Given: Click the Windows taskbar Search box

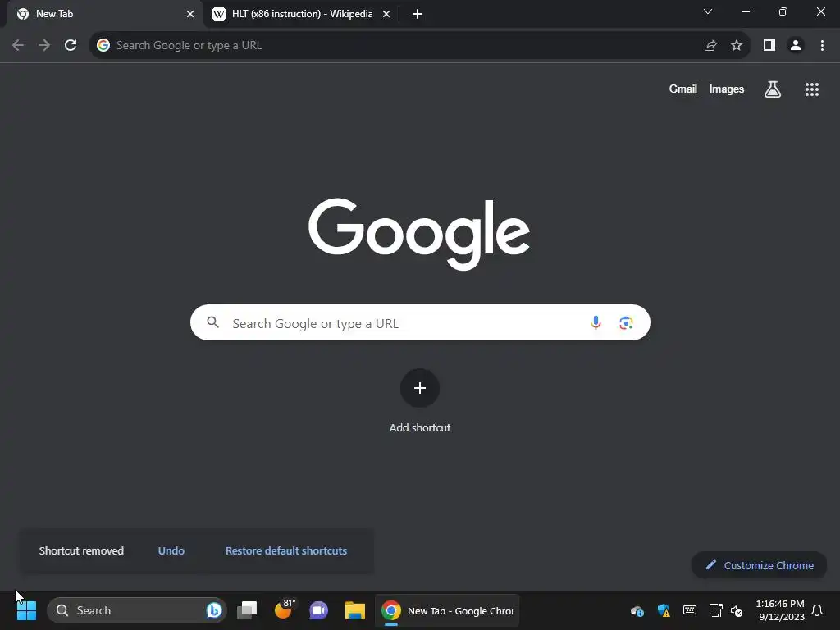Looking at the screenshot, I should coord(137,610).
